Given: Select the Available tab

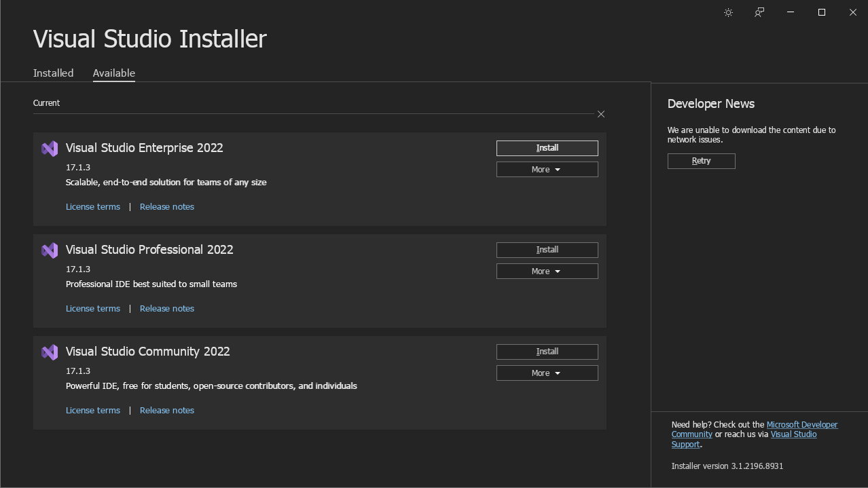Looking at the screenshot, I should tap(113, 73).
